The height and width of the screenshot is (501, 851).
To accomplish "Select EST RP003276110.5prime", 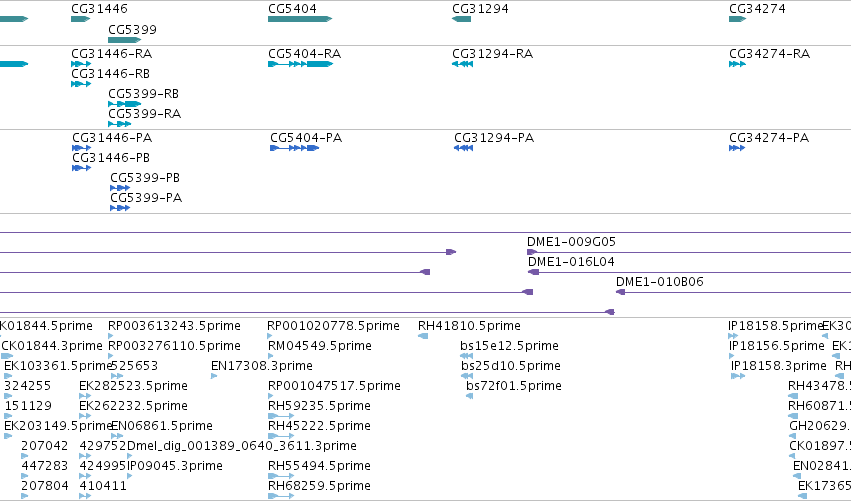I will point(174,346).
